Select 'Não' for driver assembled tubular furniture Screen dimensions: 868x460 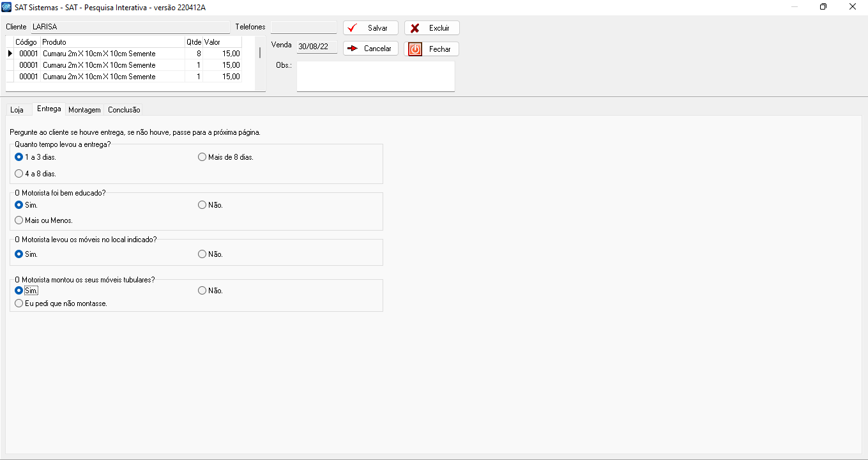point(202,291)
